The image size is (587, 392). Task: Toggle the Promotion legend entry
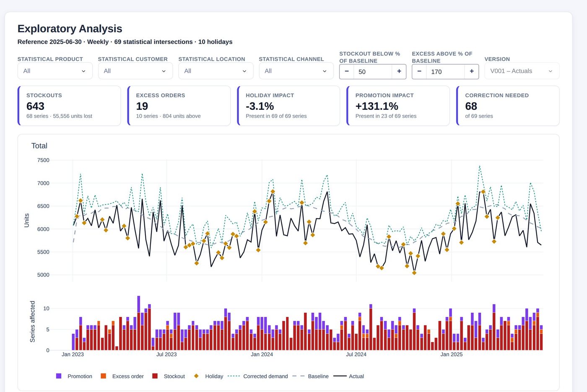[74, 376]
